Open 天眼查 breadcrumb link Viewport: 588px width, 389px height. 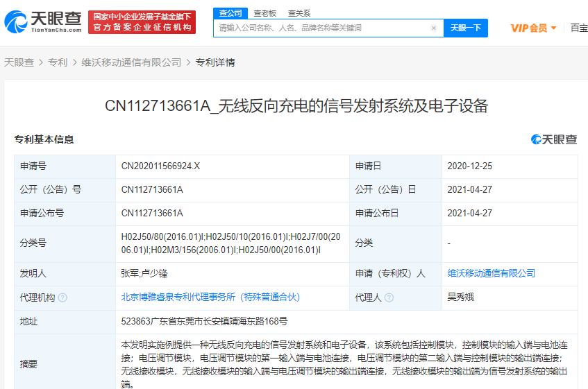(x=19, y=62)
